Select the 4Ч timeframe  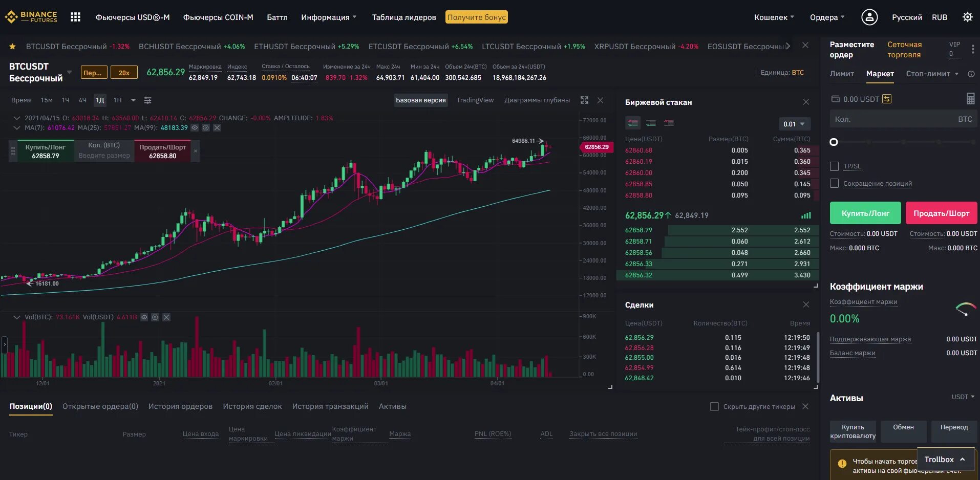(82, 100)
